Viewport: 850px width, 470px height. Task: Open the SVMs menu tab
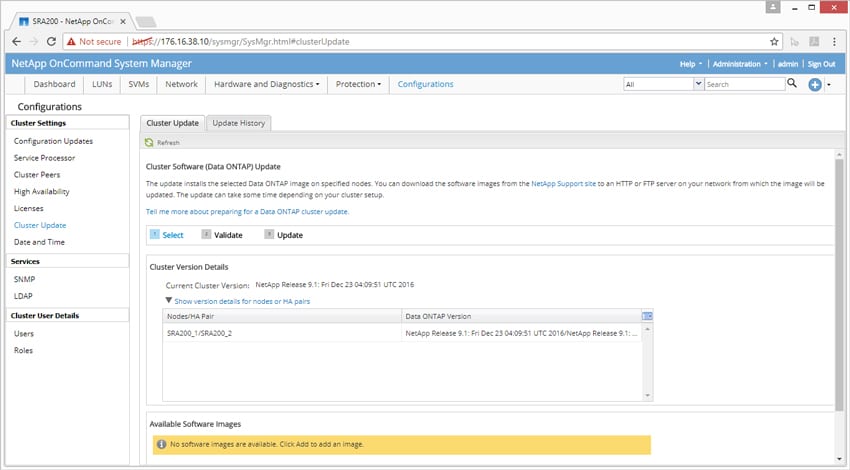click(139, 84)
